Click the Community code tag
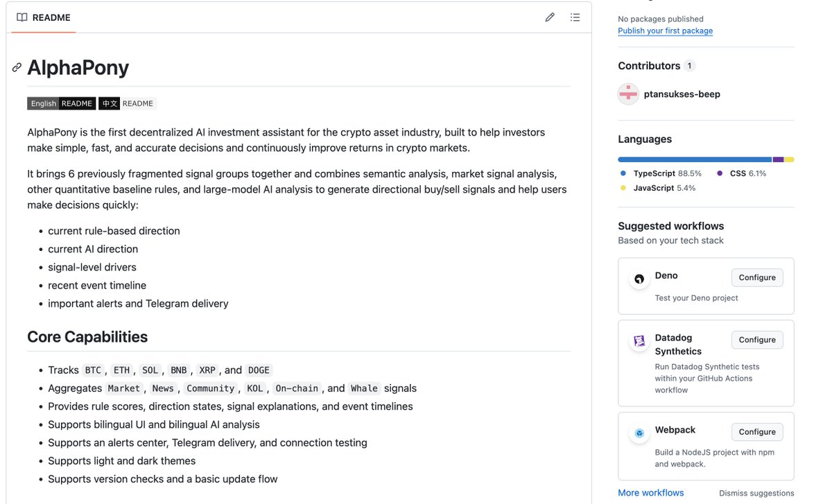 (x=211, y=388)
